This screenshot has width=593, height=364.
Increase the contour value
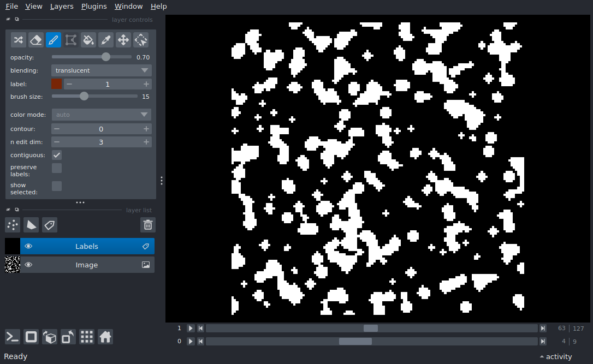click(146, 129)
